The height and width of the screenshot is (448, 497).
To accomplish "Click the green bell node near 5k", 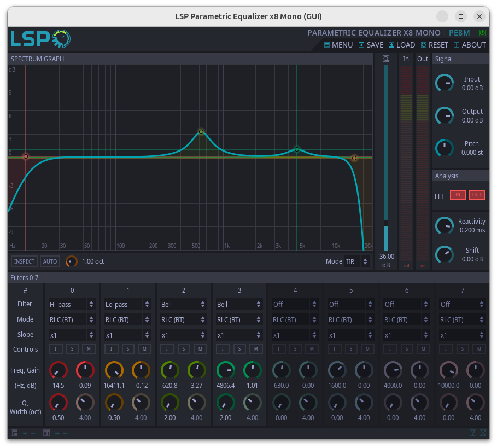I will coord(297,149).
